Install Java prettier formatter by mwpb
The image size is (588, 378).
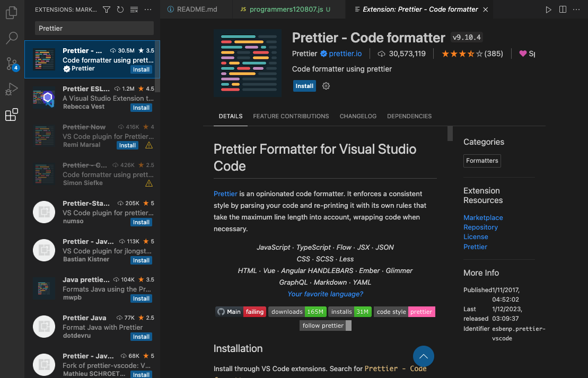[141, 298]
